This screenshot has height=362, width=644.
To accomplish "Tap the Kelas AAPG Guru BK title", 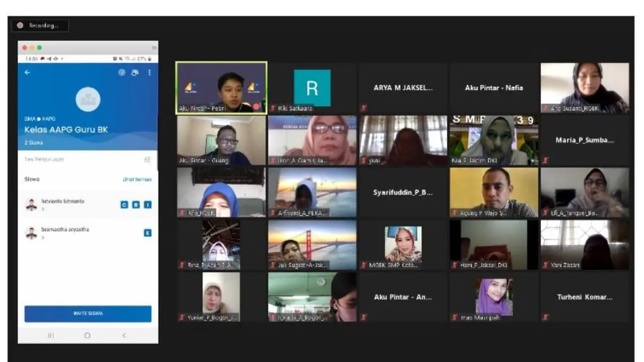I will point(66,130).
